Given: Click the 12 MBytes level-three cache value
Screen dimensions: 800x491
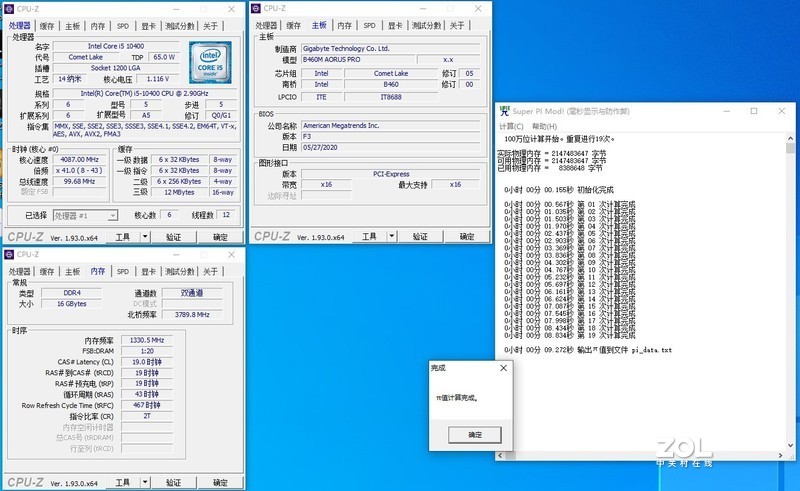Looking at the screenshot, I should [x=179, y=192].
